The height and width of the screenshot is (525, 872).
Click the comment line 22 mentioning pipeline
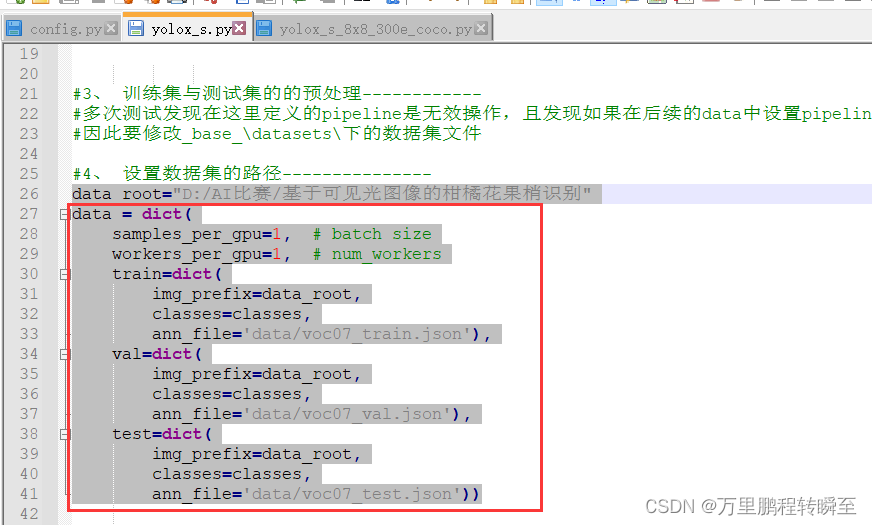472,113
